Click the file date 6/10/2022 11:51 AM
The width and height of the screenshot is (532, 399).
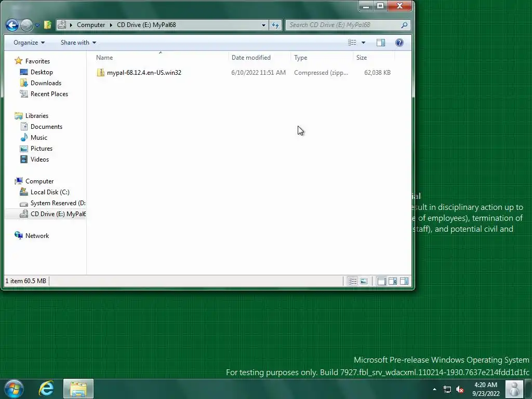[259, 73]
